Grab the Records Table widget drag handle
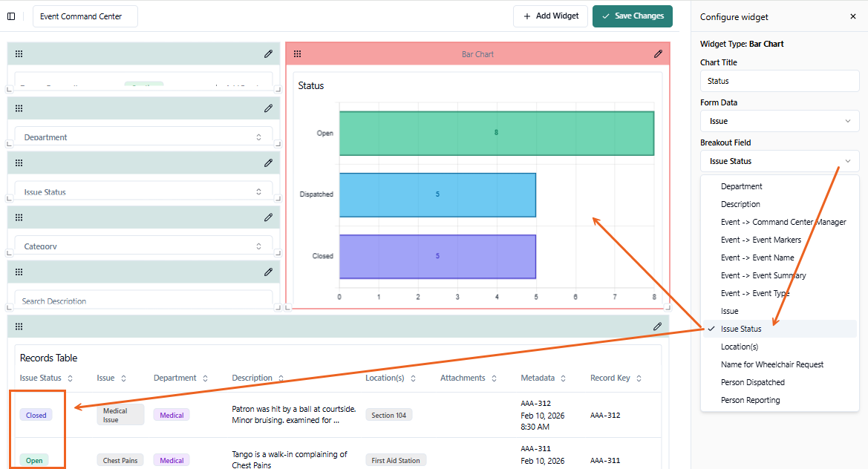Image resolution: width=868 pixels, height=469 pixels. 19,327
